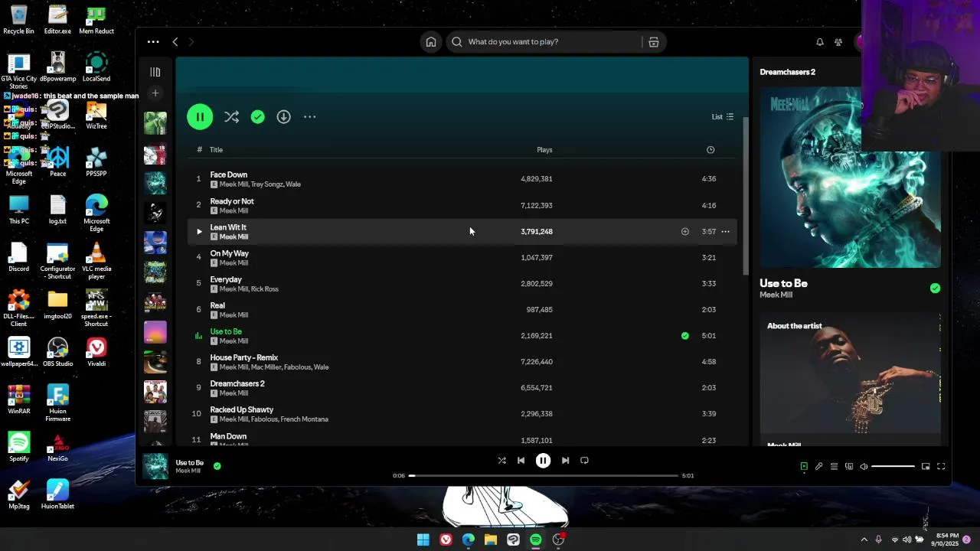This screenshot has width=980, height=551.
Task: Mute the volume speaker icon
Action: 864,467
